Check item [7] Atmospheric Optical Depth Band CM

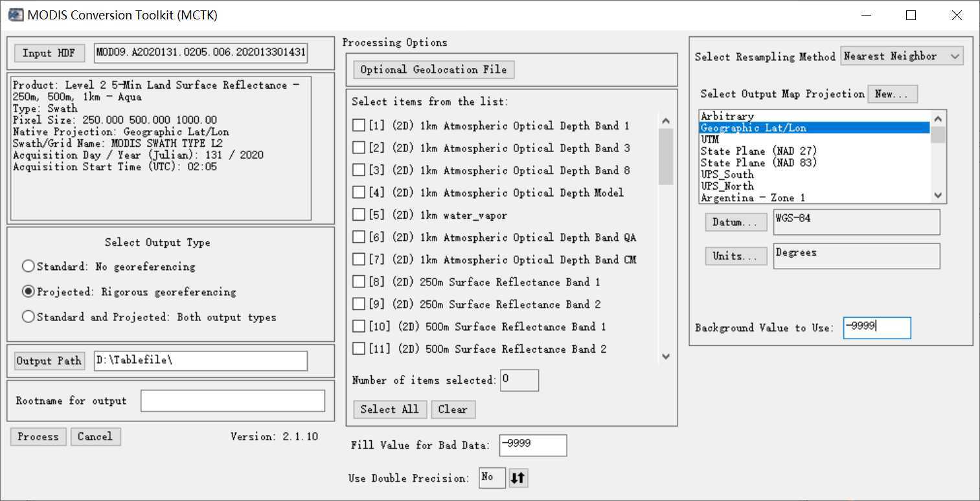coord(359,260)
